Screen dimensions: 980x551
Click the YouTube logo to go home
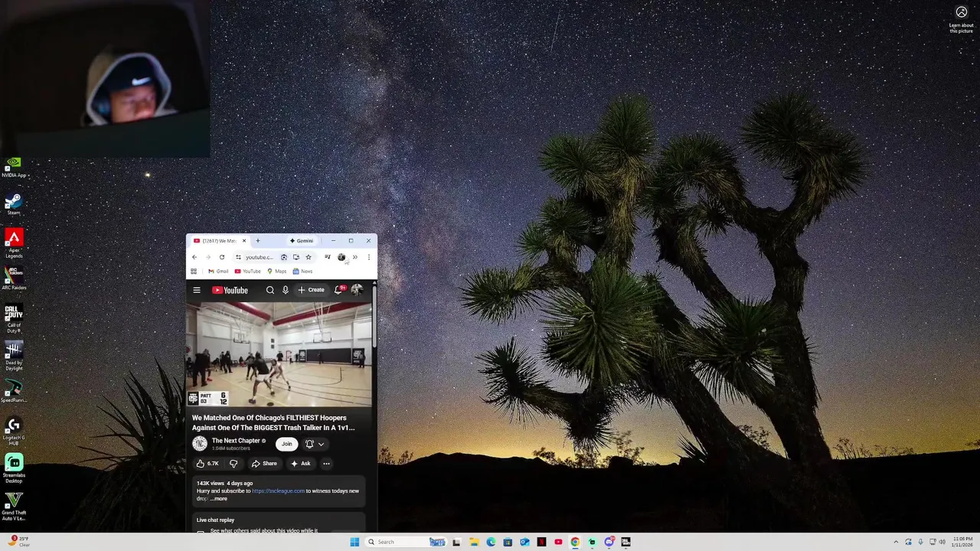click(x=230, y=290)
